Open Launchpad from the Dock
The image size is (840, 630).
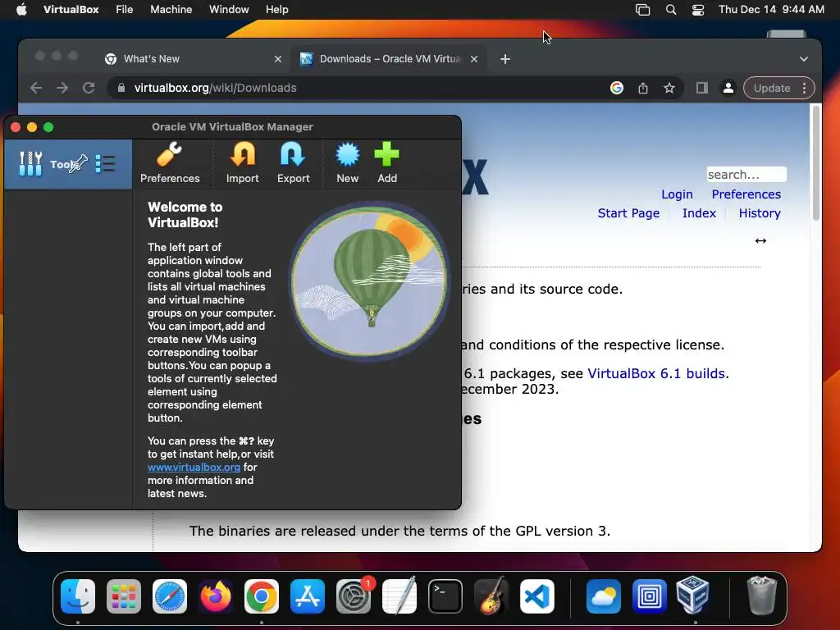[x=124, y=596]
